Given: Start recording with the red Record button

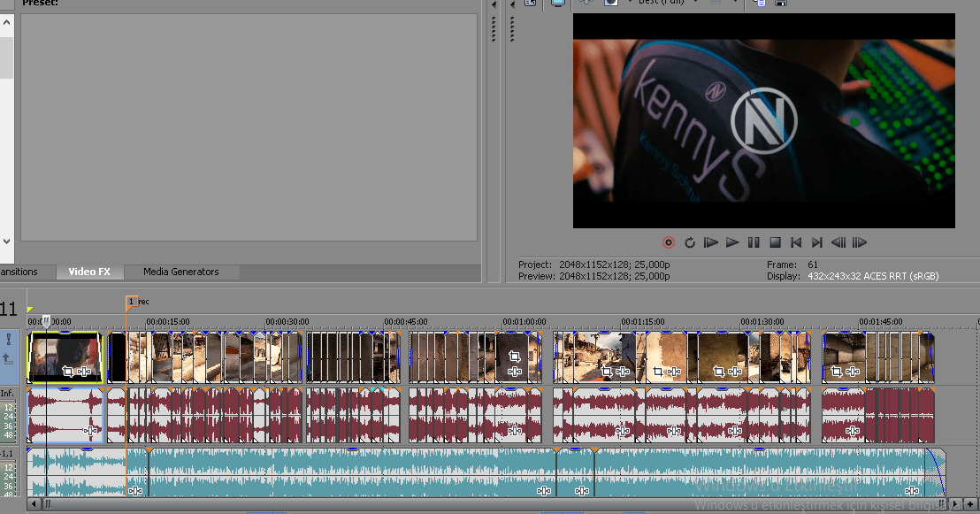Looking at the screenshot, I should click(x=668, y=242).
